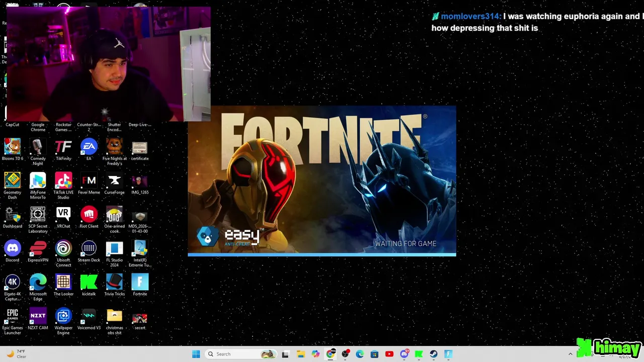Select Five Nights at Freddy's desktop icon
Viewport: 644px width, 362px height.
(x=114, y=152)
